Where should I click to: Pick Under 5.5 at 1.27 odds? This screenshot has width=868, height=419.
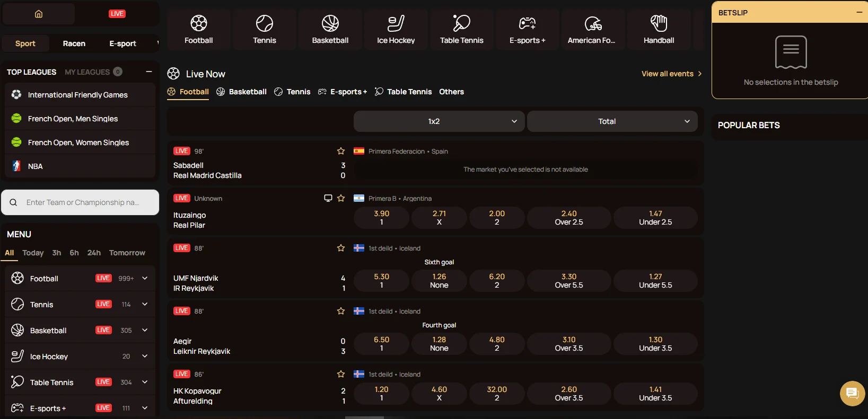pos(655,281)
